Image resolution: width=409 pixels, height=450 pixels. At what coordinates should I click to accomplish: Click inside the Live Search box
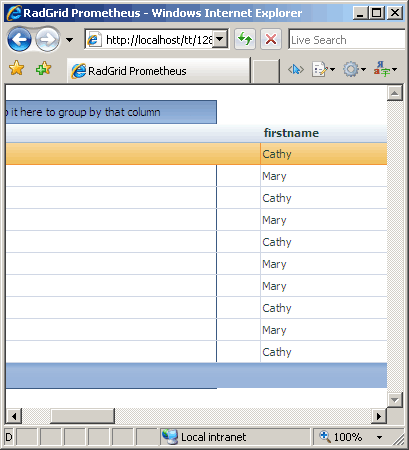pos(347,40)
